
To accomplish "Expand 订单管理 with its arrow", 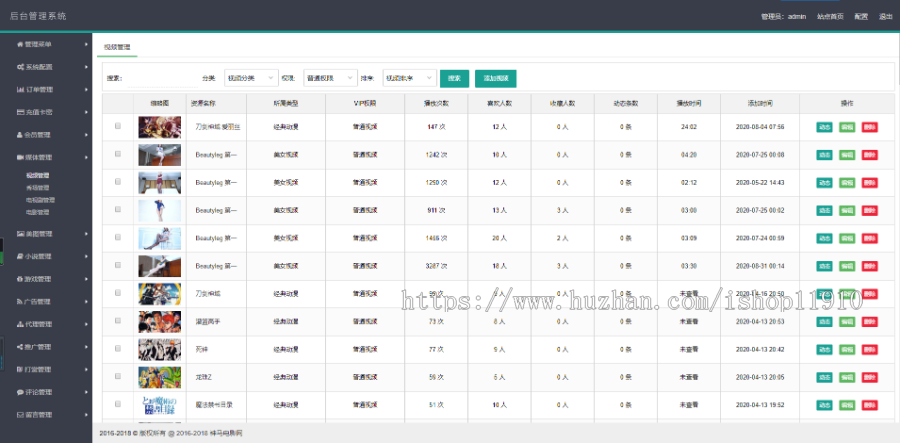I will (86, 90).
